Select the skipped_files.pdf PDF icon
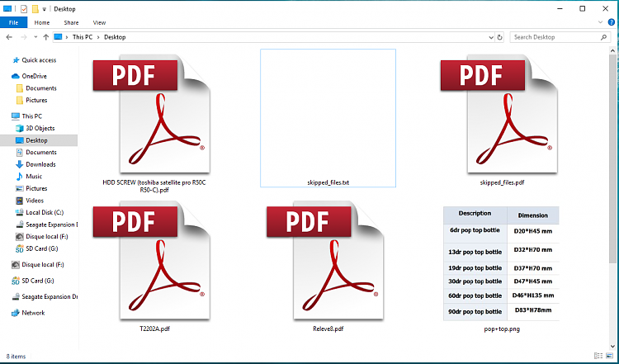 click(499, 114)
